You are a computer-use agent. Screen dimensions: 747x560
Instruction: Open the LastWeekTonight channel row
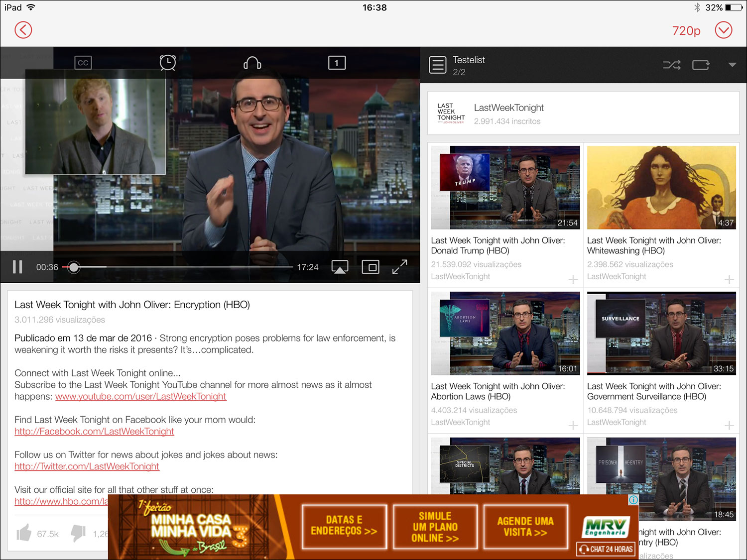click(583, 113)
